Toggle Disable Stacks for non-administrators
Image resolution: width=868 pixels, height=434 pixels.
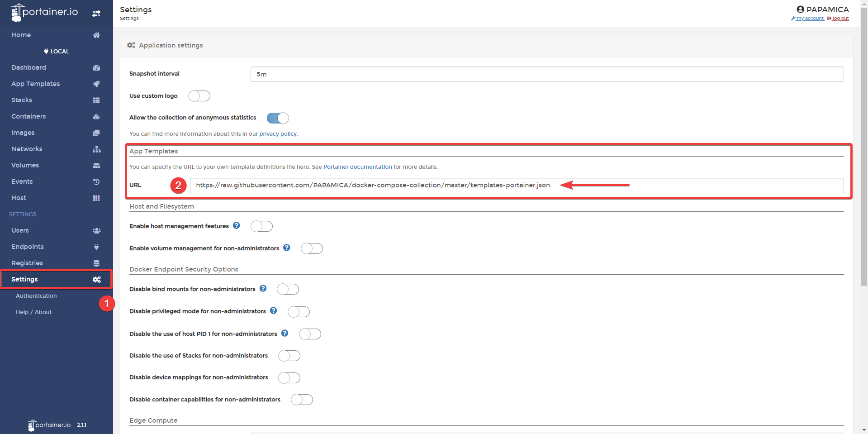point(289,356)
